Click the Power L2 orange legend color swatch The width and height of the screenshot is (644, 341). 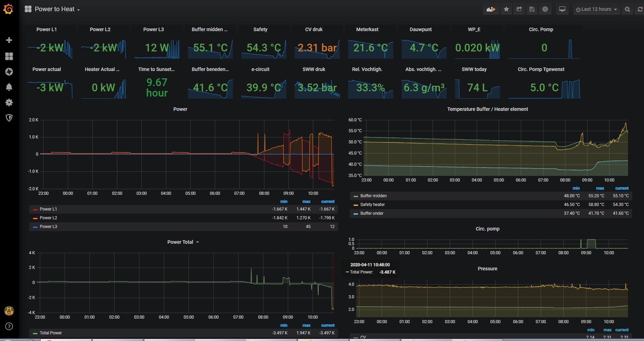[x=35, y=218]
